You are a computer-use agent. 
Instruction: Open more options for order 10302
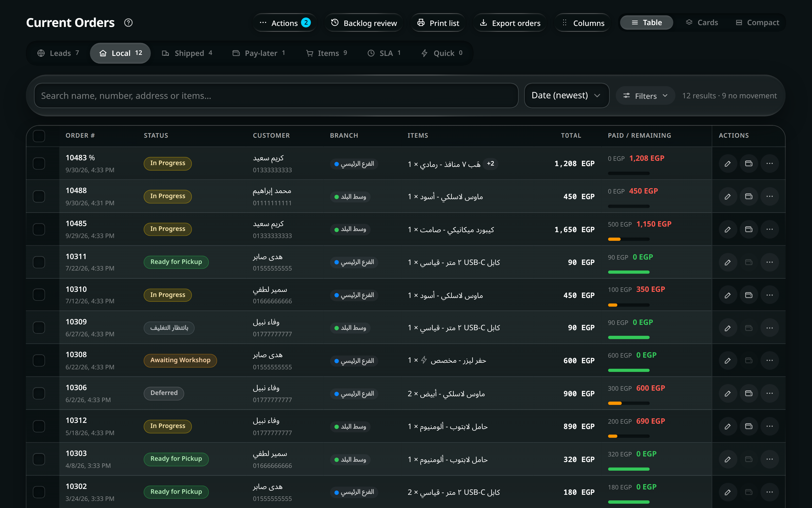coord(770,492)
